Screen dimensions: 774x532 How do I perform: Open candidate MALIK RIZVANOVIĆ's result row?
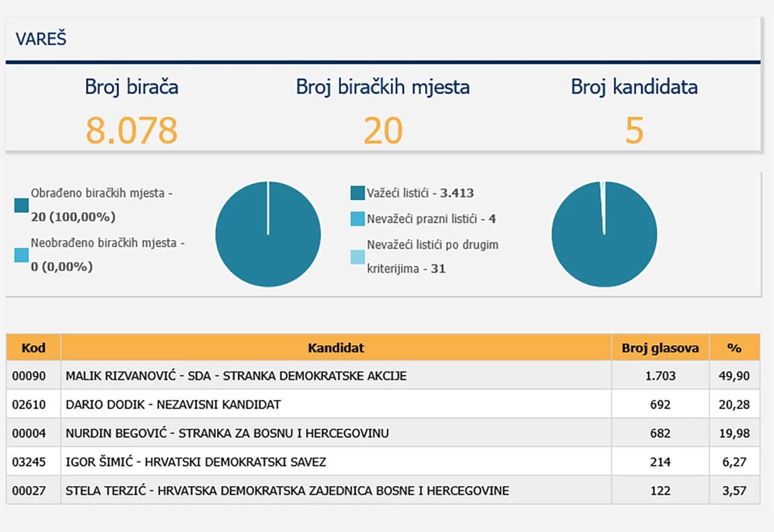click(242, 375)
